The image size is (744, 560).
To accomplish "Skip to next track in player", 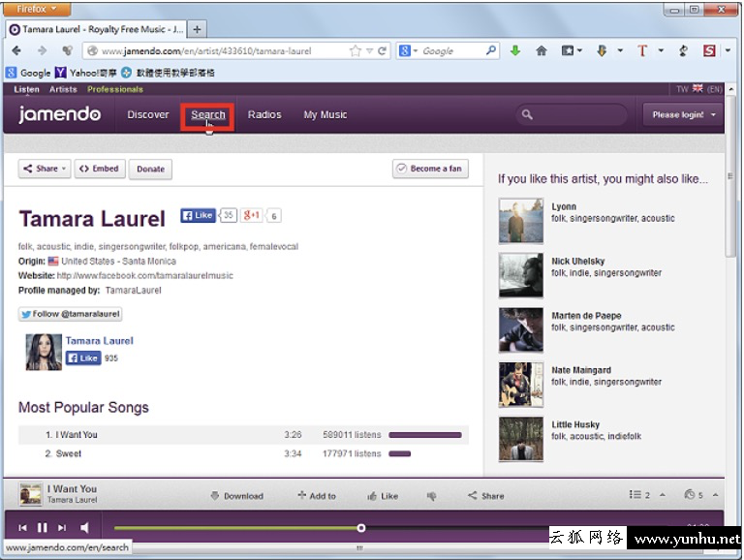I will point(62,528).
